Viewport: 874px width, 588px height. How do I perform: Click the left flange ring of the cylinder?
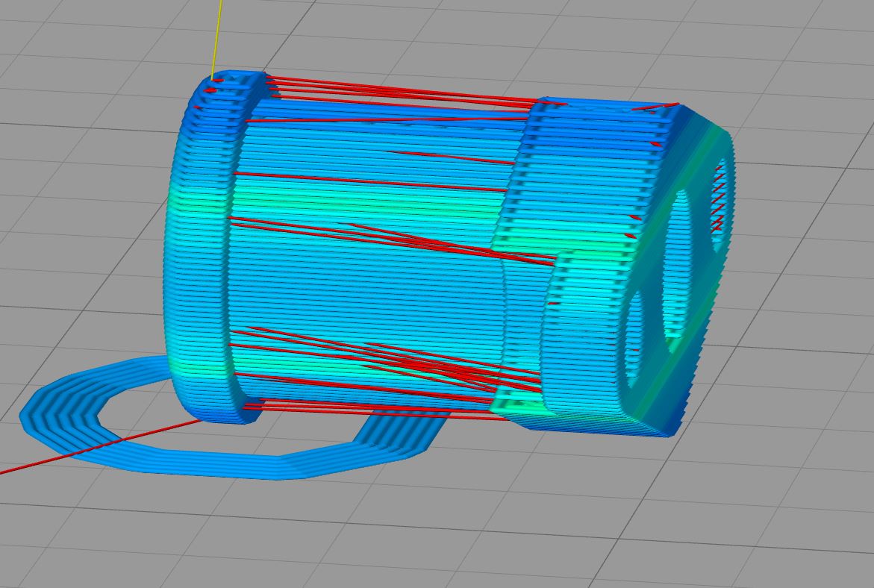pos(198,246)
